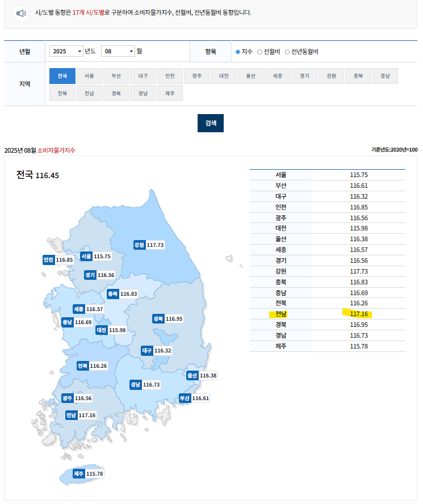
Task: Choose the 서울 region button
Action: tap(89, 76)
